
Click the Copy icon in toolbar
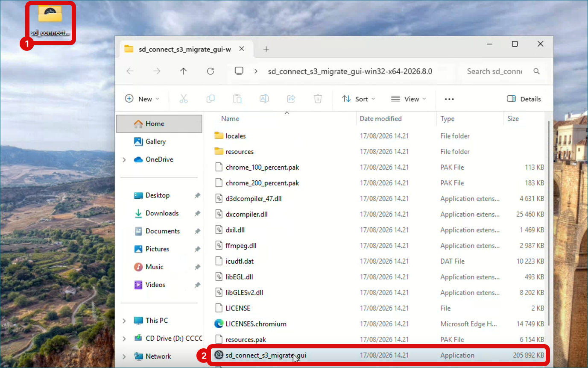click(x=211, y=99)
